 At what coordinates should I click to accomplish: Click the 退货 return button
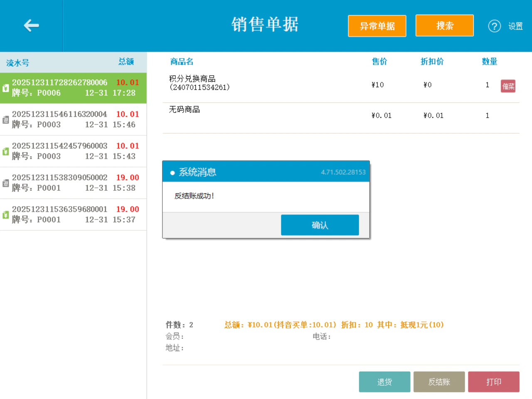coord(384,382)
